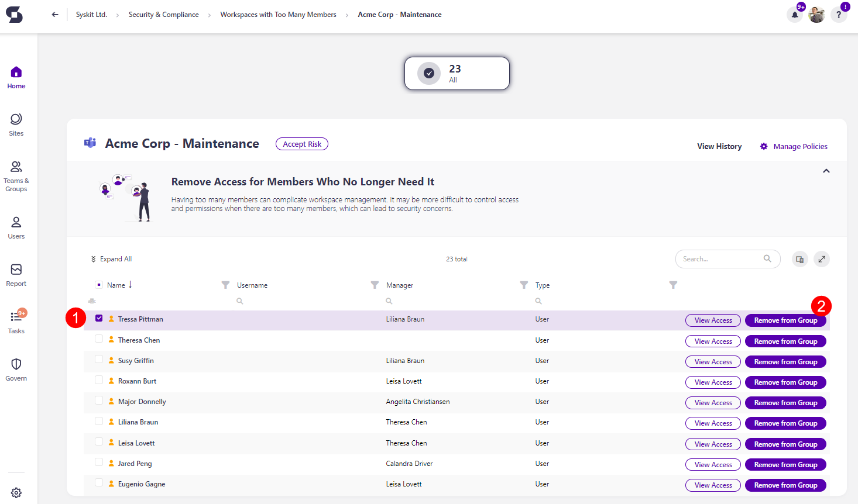View Access for Theresa Chen
This screenshot has width=858, height=504.
tap(712, 341)
